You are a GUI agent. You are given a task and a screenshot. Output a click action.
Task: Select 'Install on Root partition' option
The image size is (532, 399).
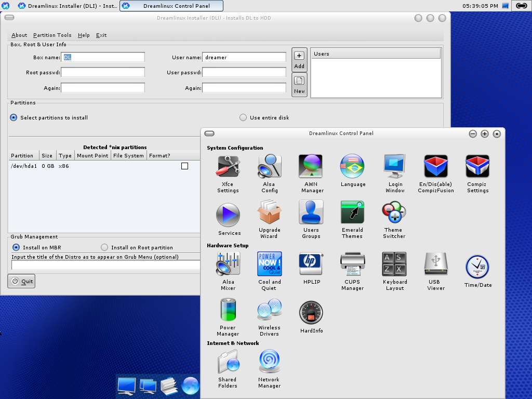(x=104, y=247)
